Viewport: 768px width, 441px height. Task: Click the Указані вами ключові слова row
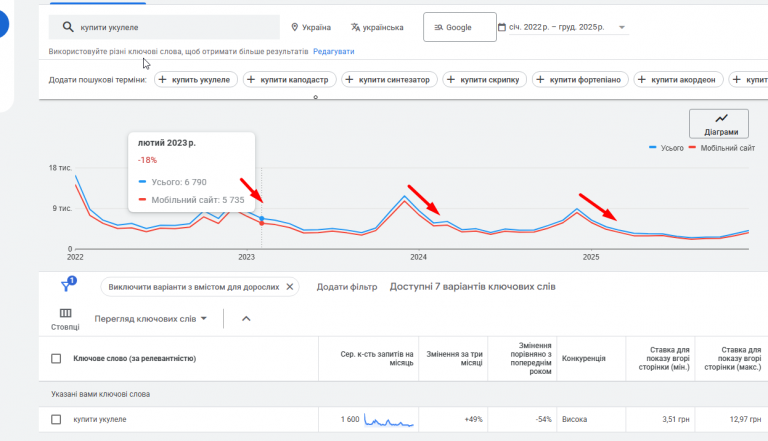click(x=403, y=394)
